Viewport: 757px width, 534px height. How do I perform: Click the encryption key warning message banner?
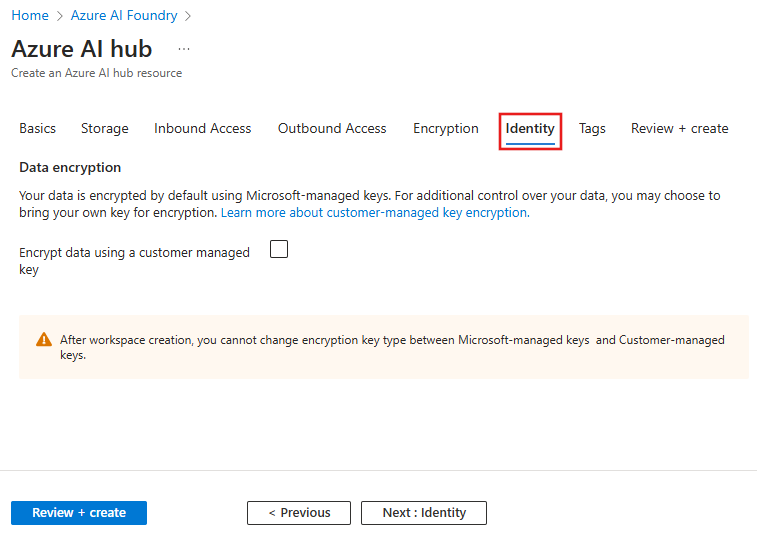384,347
